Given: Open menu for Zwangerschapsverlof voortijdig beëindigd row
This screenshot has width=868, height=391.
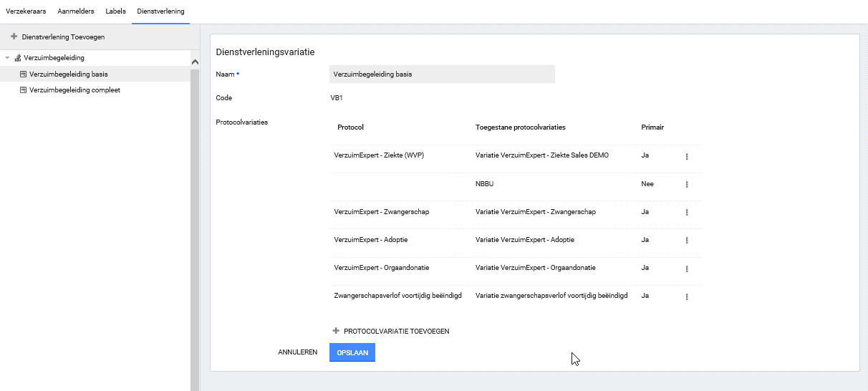Looking at the screenshot, I should click(686, 296).
